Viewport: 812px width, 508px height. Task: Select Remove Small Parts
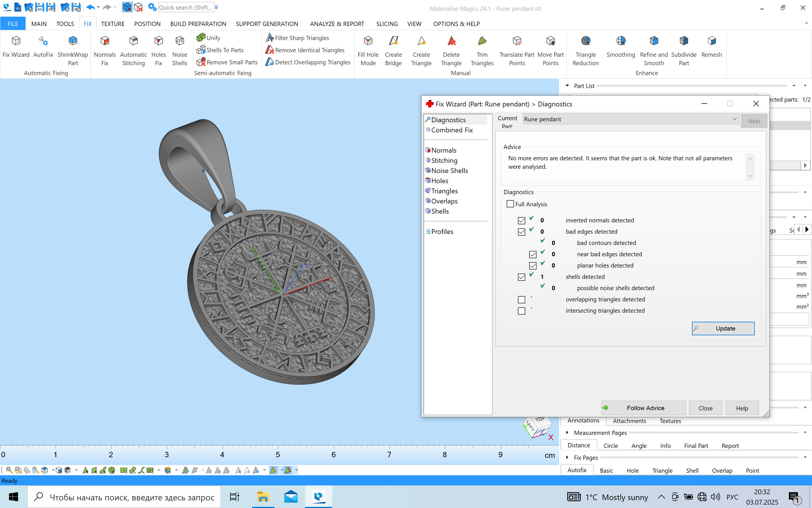pos(227,62)
